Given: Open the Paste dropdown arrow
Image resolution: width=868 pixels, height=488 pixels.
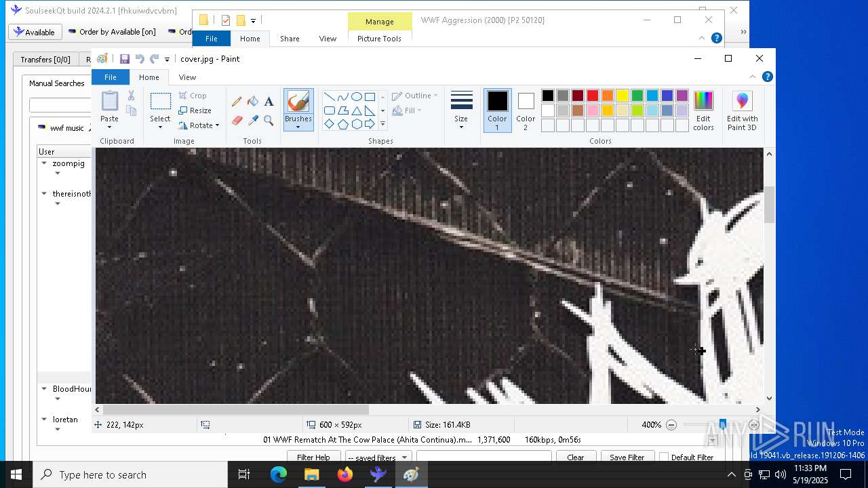Looking at the screenshot, I should (x=109, y=127).
